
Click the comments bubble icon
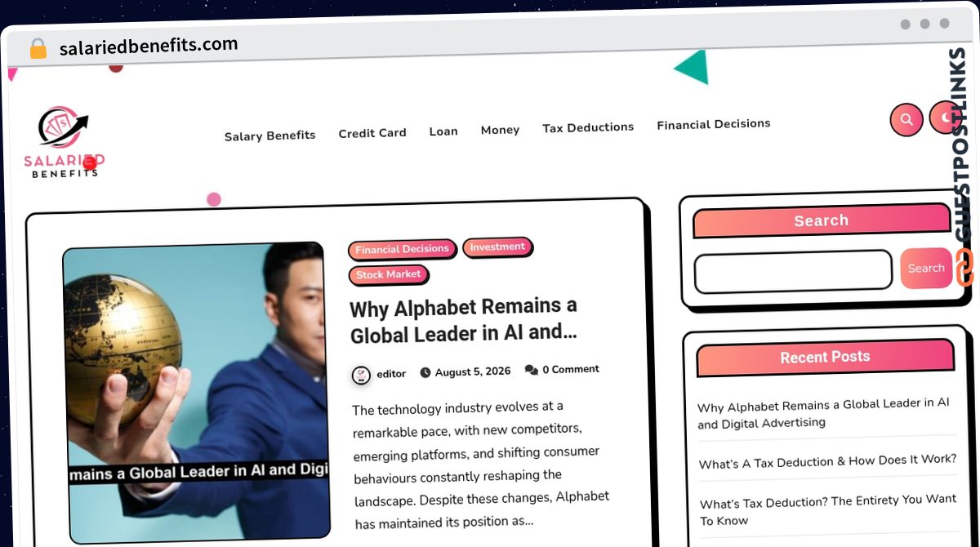coord(531,370)
